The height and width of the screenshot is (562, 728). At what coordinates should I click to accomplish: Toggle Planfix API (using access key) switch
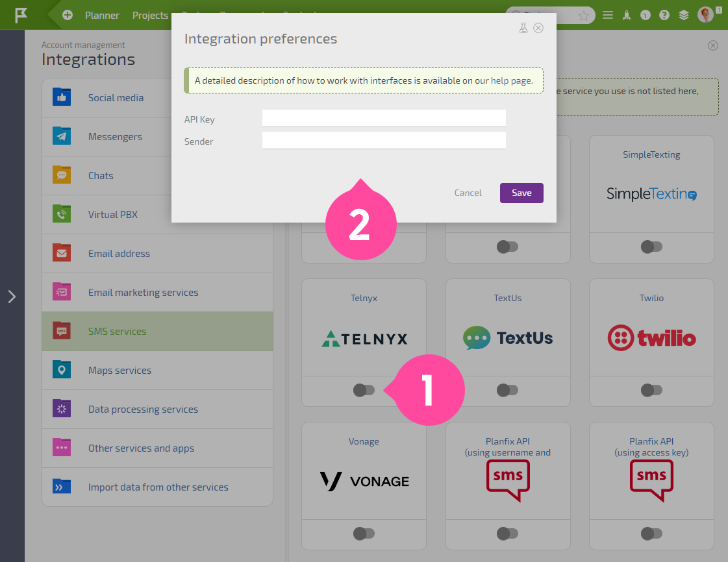[x=651, y=533]
